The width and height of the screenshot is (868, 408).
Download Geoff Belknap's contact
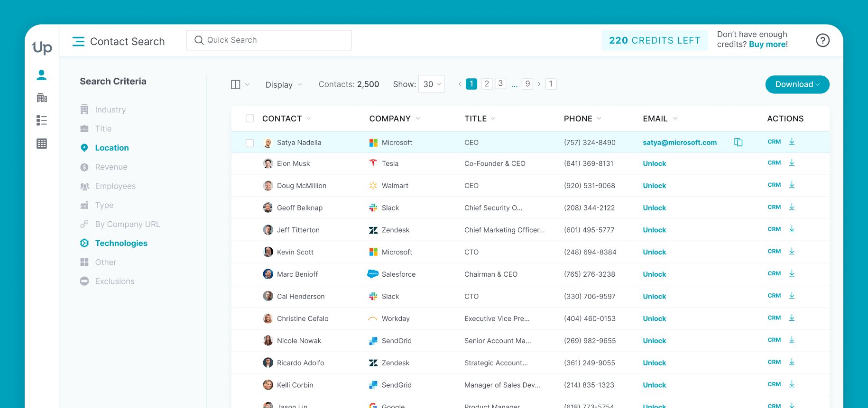pyautogui.click(x=792, y=207)
